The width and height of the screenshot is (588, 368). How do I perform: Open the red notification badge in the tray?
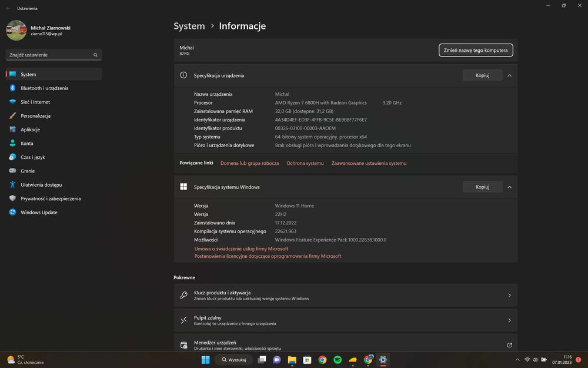(578, 360)
